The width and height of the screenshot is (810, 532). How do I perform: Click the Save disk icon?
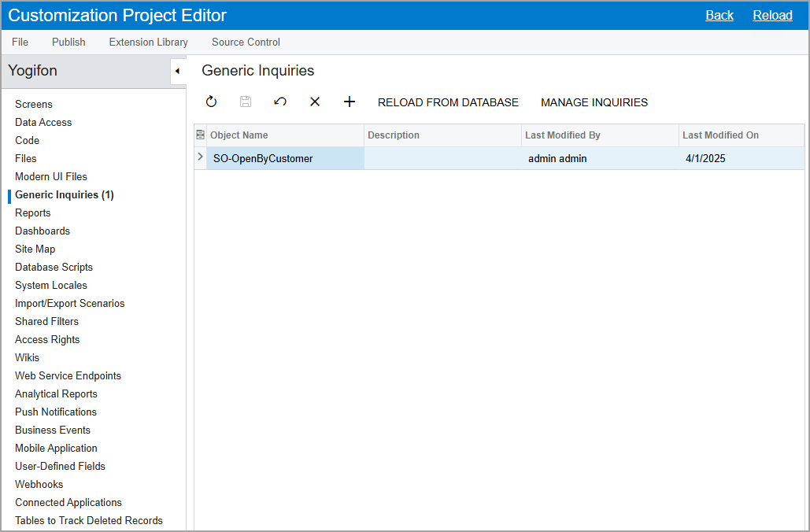pos(246,102)
